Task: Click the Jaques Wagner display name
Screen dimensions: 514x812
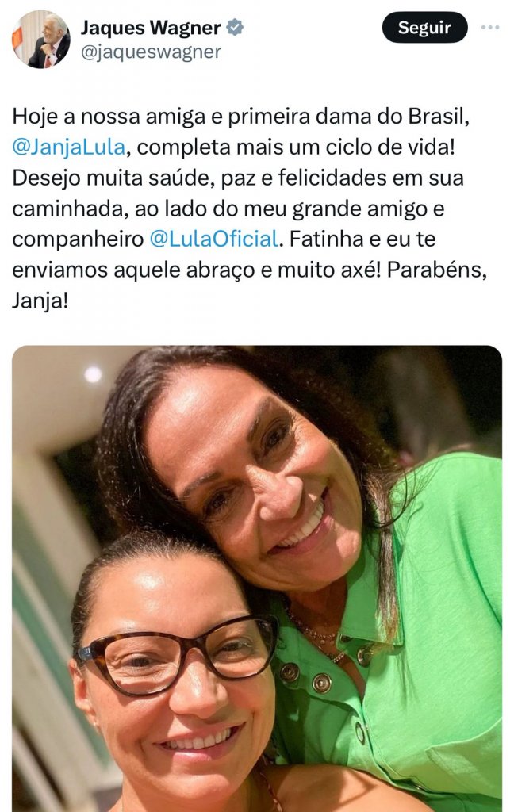Action: click(150, 28)
